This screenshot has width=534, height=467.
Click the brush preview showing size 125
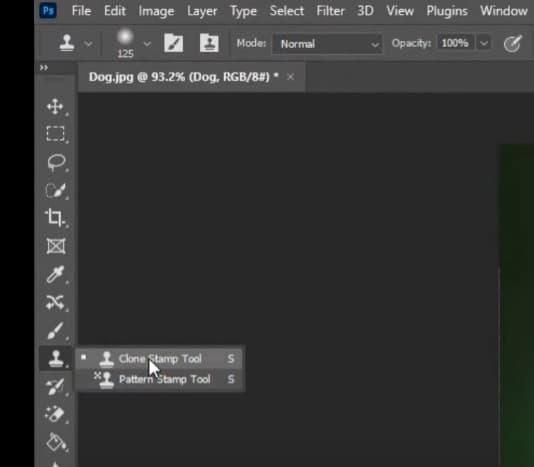pos(125,43)
